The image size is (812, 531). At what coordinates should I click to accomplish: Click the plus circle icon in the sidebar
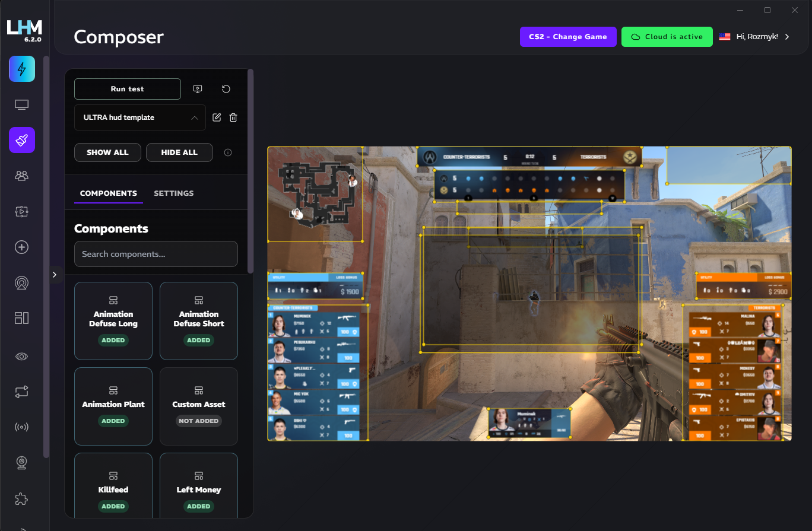pos(21,247)
